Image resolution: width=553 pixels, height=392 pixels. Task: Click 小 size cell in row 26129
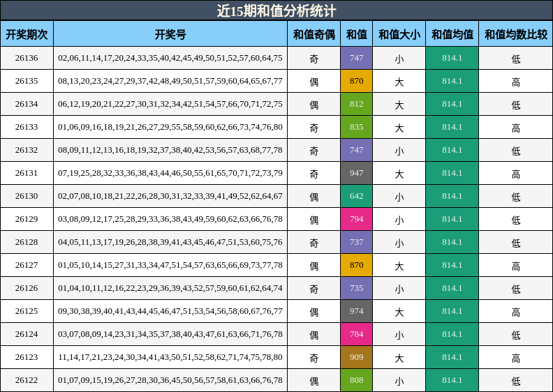click(399, 220)
